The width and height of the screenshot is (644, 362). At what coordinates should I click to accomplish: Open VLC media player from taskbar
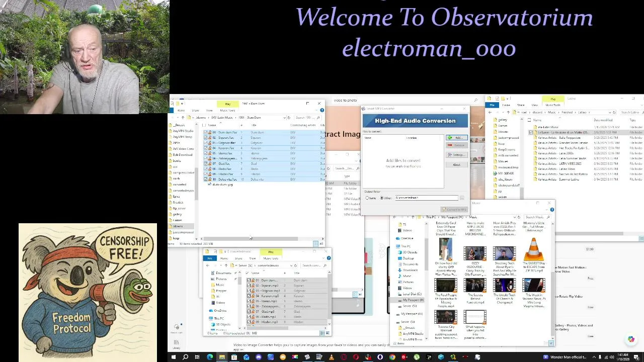331,357
